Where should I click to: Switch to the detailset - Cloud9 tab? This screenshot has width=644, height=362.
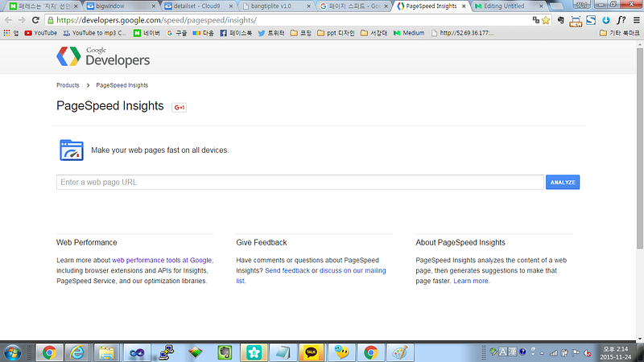click(x=198, y=6)
